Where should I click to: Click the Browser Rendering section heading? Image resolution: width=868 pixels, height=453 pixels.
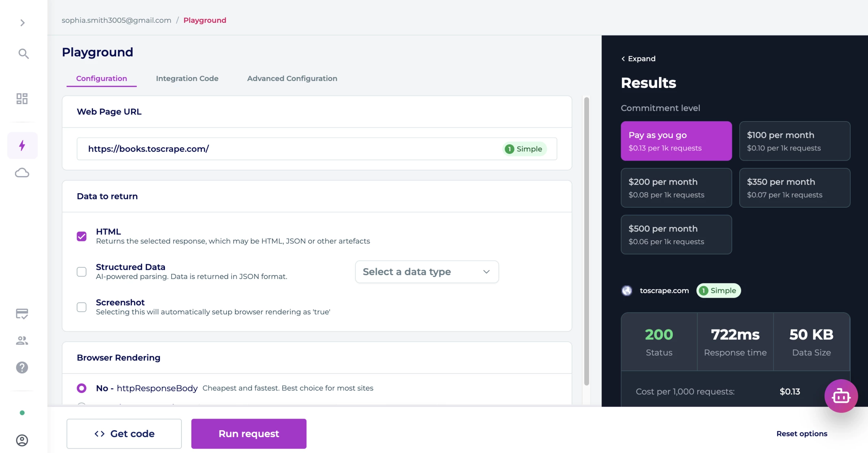tap(119, 357)
